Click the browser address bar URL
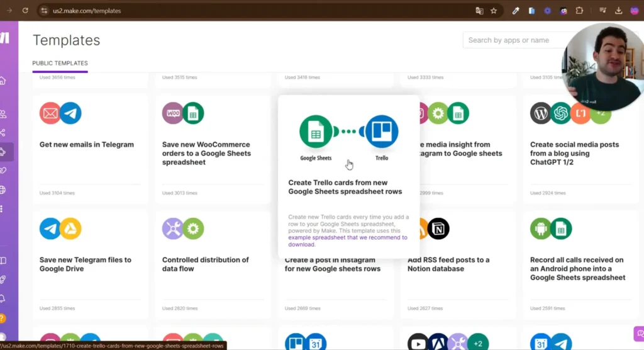644x350 pixels. (x=87, y=11)
